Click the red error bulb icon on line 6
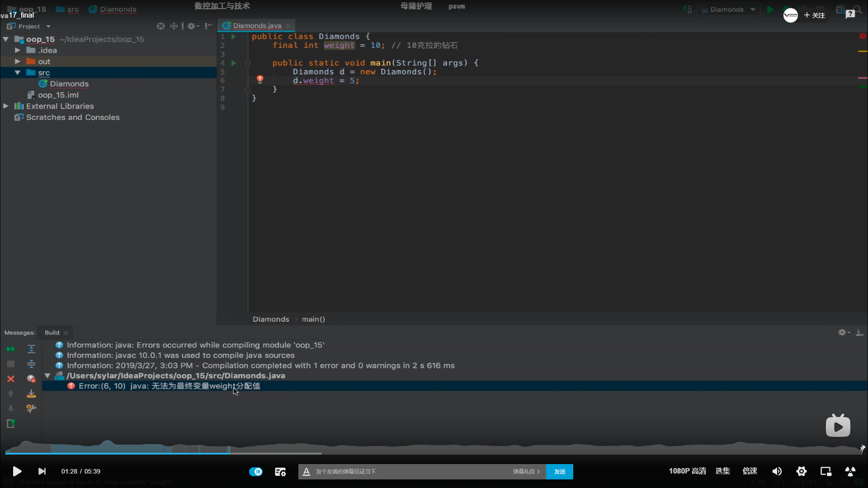This screenshot has height=488, width=868. coord(260,80)
